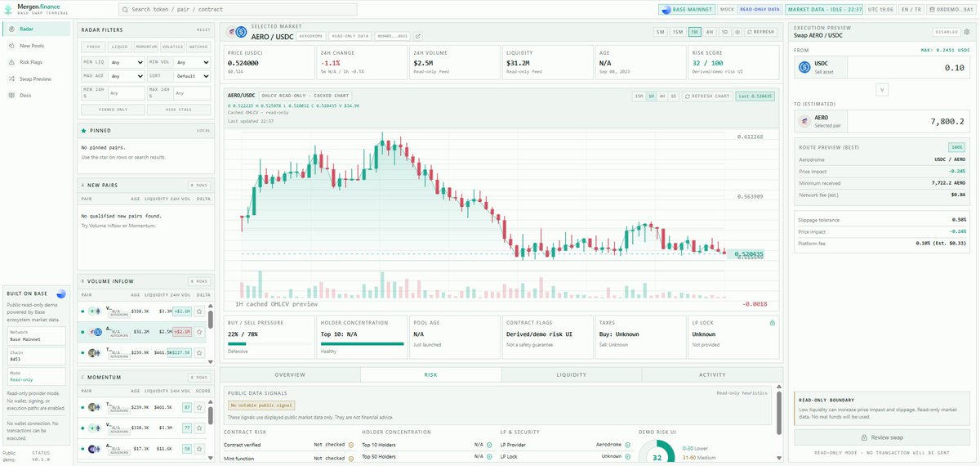
Task: Click the Mergen.finance tree logo
Action: pyautogui.click(x=7, y=9)
